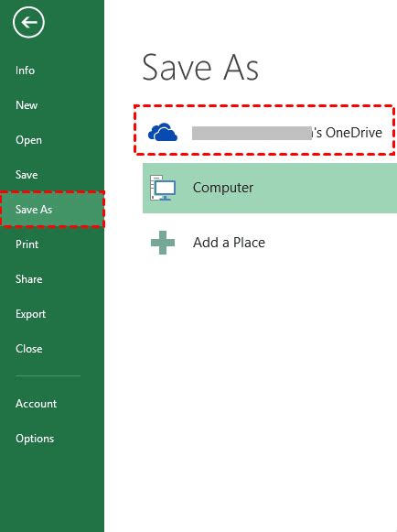Open Account settings
The height and width of the screenshot is (532, 397).
pyautogui.click(x=37, y=404)
